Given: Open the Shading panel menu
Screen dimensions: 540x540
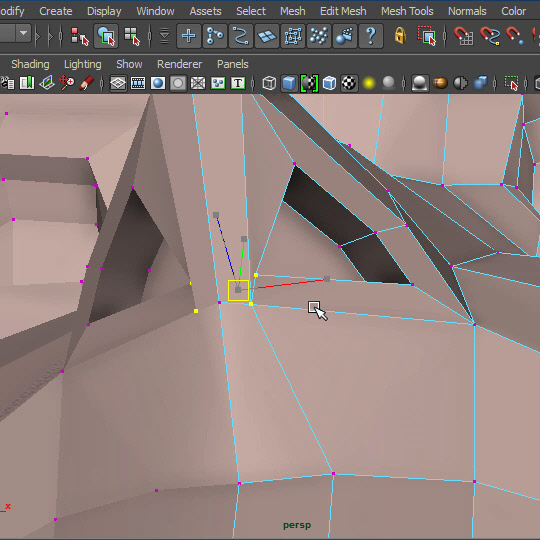Looking at the screenshot, I should [30, 64].
